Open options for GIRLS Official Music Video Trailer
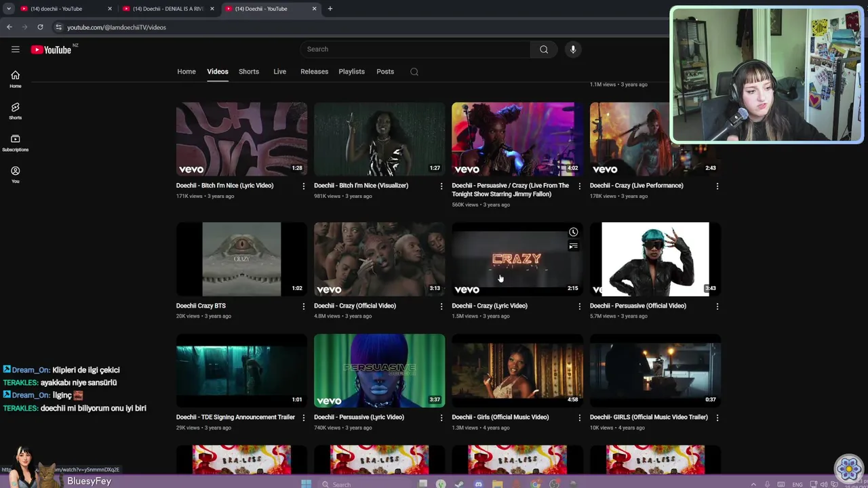The height and width of the screenshot is (488, 868). tap(717, 418)
